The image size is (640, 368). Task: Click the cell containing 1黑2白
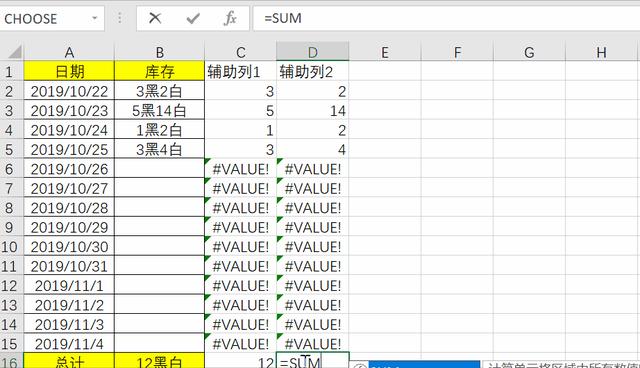click(x=160, y=130)
